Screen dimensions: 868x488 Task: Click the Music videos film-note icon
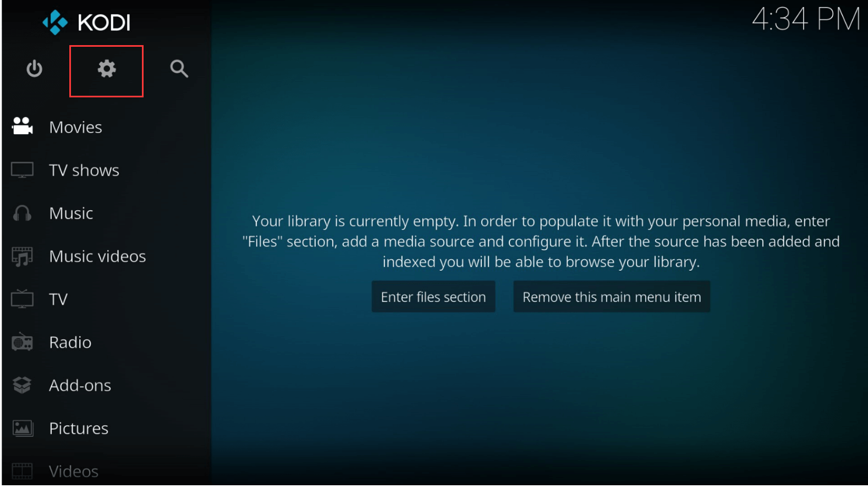(23, 256)
